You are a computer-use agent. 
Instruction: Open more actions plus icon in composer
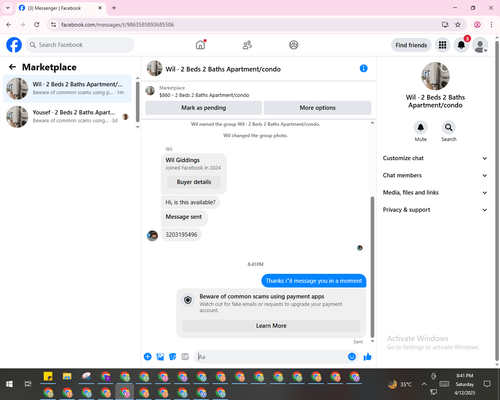[x=148, y=357]
